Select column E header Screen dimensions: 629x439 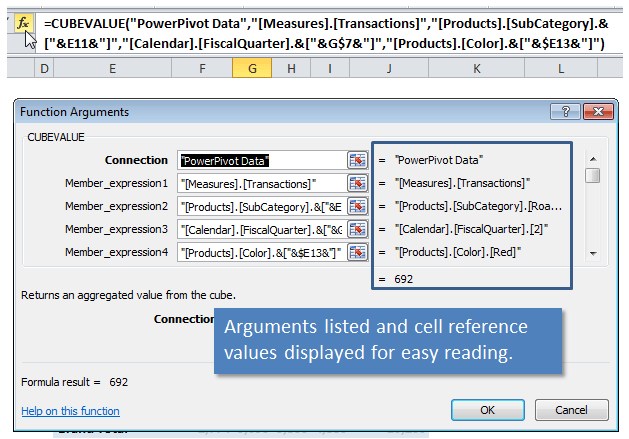point(112,68)
